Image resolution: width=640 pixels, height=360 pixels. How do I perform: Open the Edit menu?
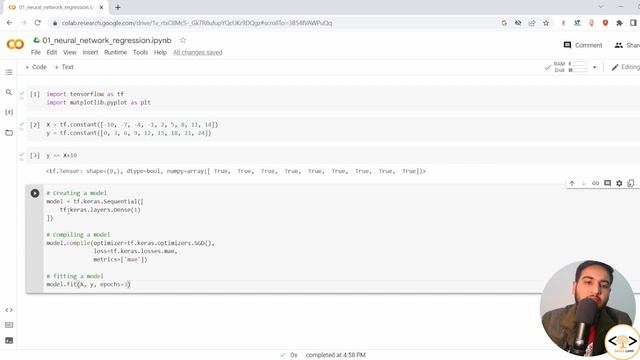click(x=52, y=52)
